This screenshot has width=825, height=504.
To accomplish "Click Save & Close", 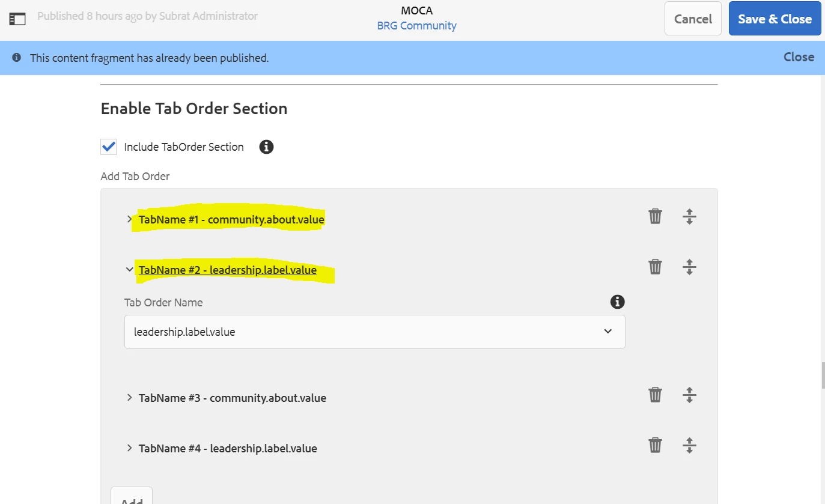I will tap(775, 19).
